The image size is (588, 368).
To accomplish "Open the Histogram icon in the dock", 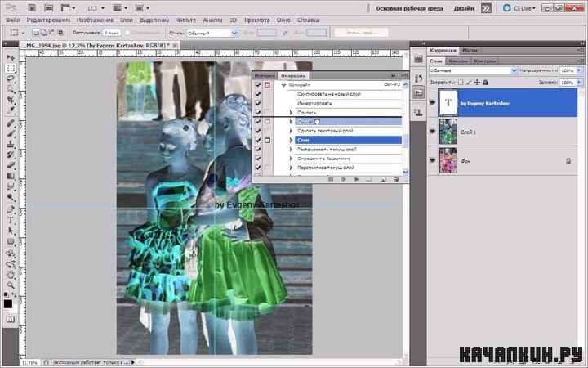I will click(418, 58).
